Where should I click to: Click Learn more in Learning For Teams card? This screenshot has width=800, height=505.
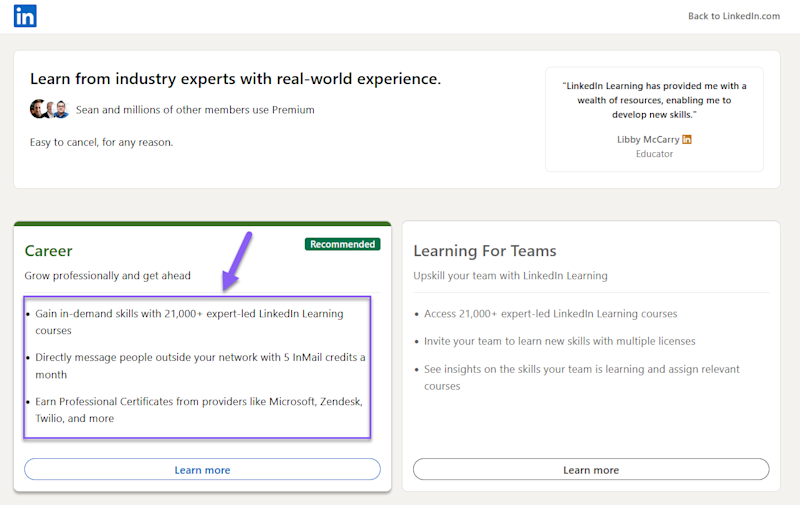[591, 469]
